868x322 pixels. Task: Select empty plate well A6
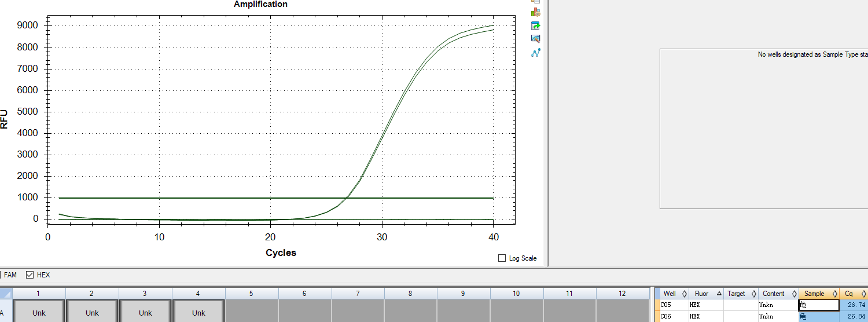[304, 311]
